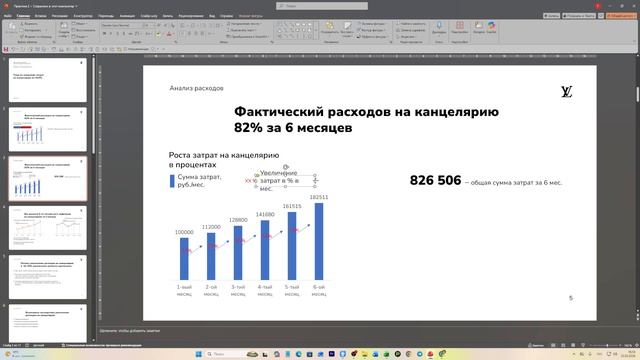
Task: Toggle italic formatting
Action: click(111, 34)
